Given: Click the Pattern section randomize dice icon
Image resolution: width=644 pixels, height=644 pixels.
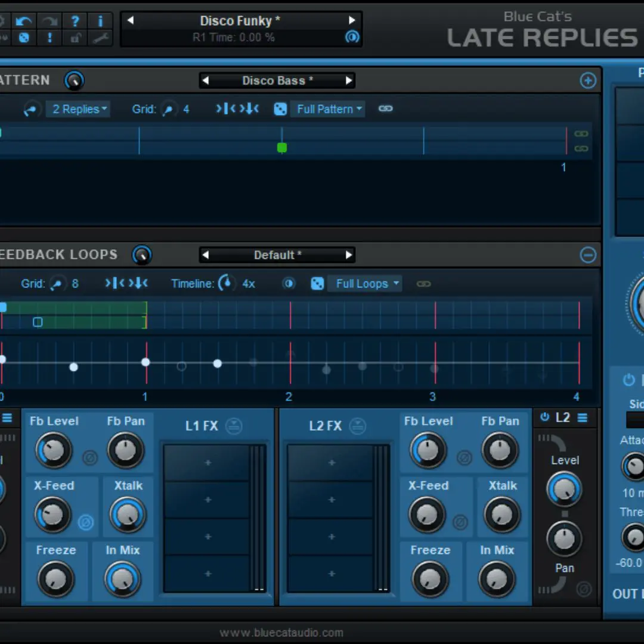Looking at the screenshot, I should [280, 109].
